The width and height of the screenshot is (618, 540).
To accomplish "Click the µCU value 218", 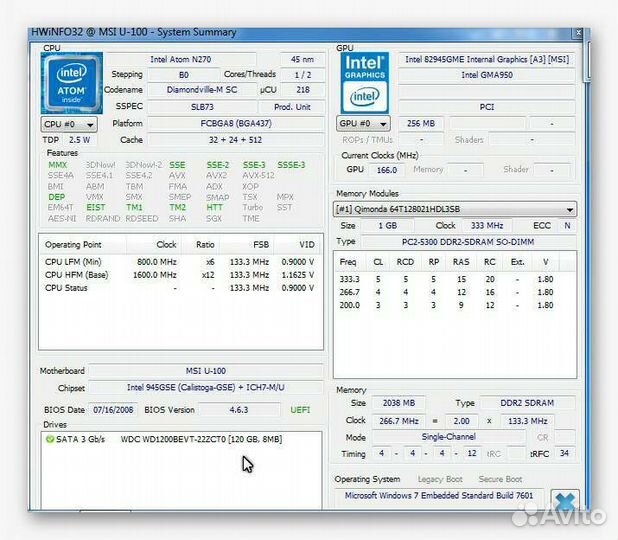I will tap(303, 90).
